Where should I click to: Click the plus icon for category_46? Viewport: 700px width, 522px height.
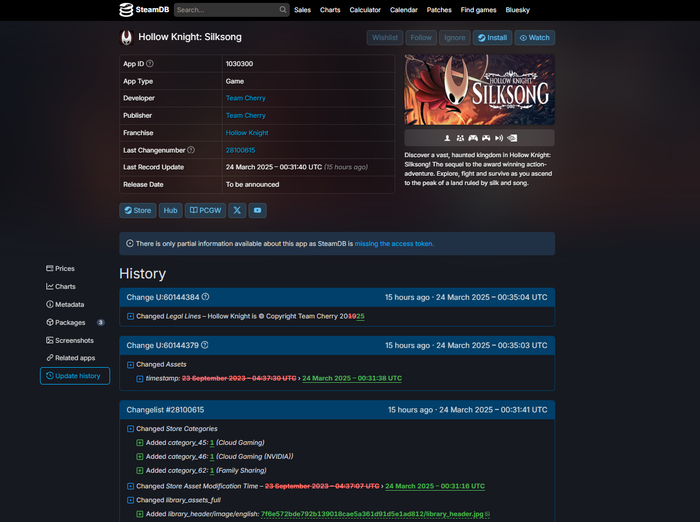(140, 457)
